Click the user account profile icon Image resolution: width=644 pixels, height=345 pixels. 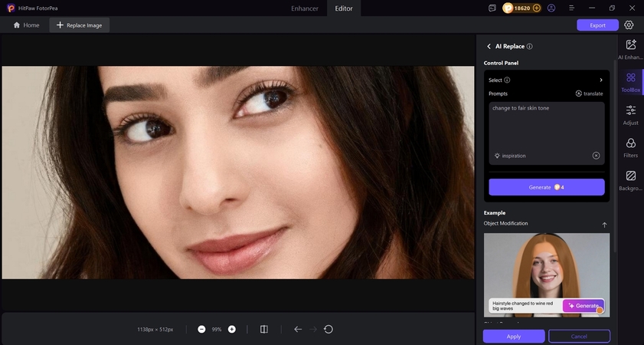click(551, 8)
